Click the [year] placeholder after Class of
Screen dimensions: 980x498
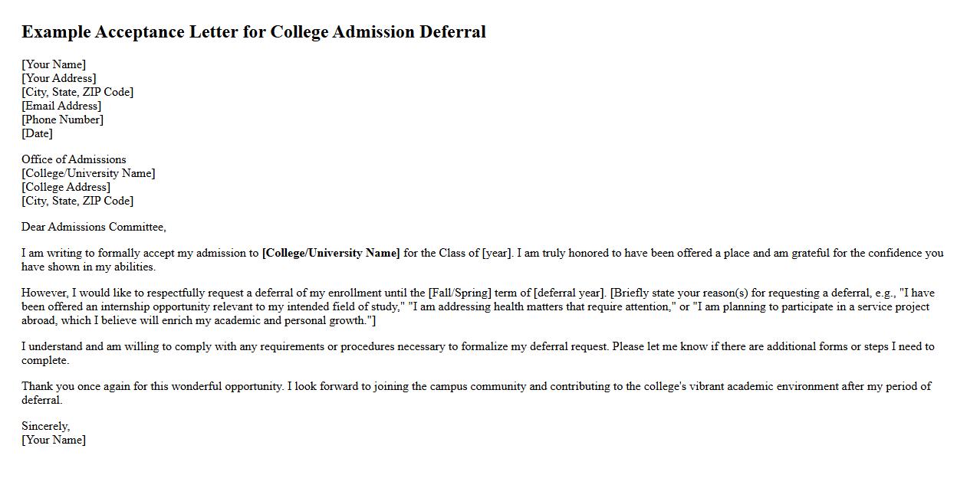click(x=496, y=253)
